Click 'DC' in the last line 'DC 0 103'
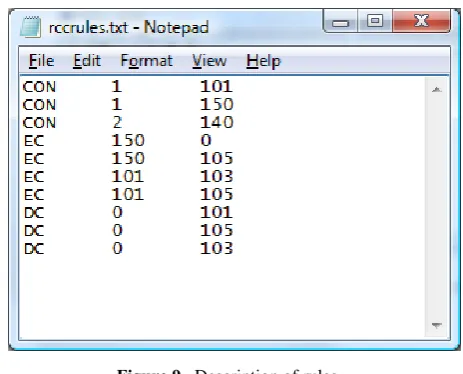463x374 pixels. coord(34,249)
